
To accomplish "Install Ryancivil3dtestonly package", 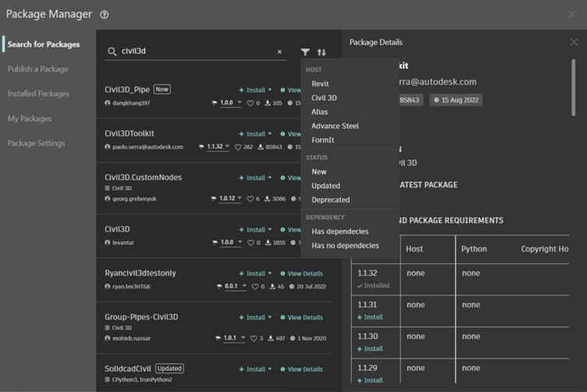I will [252, 273].
